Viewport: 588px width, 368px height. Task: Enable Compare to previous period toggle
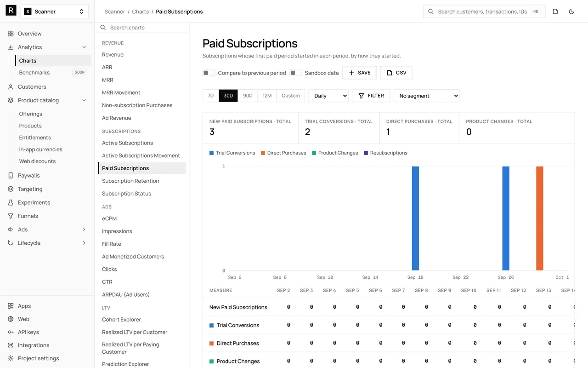coord(209,73)
